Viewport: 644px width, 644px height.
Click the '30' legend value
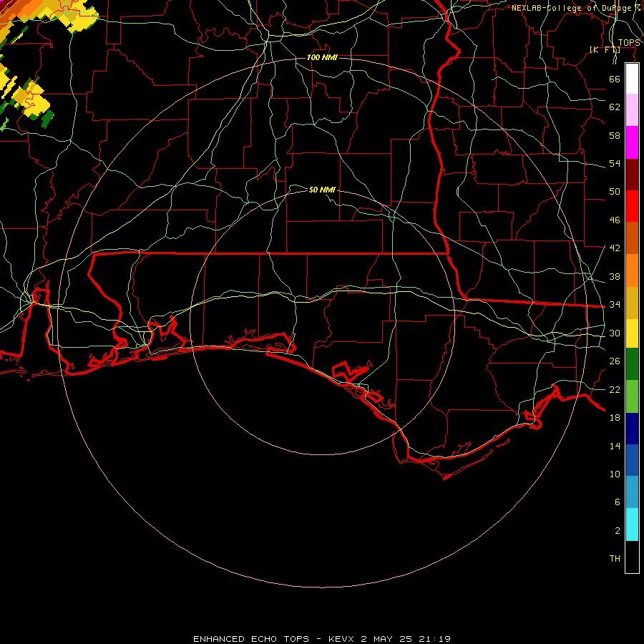(615, 333)
